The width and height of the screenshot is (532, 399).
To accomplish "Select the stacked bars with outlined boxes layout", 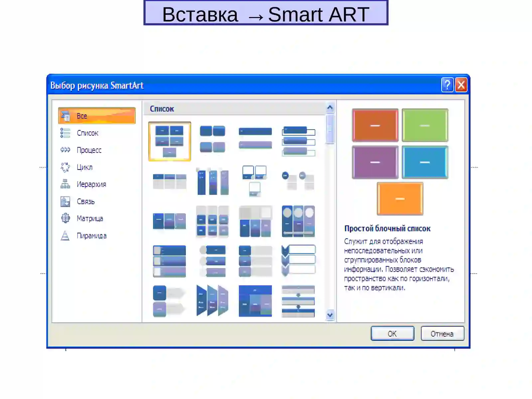I will coord(298,141).
